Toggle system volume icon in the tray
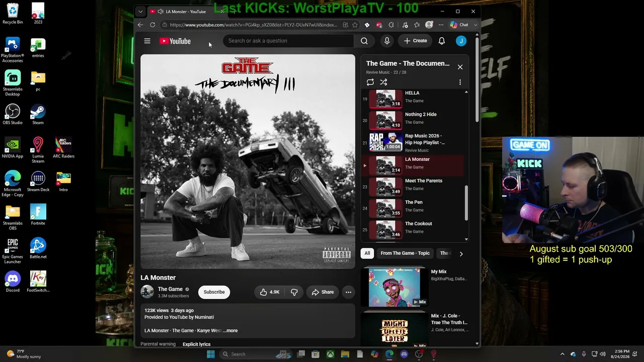 [603, 354]
